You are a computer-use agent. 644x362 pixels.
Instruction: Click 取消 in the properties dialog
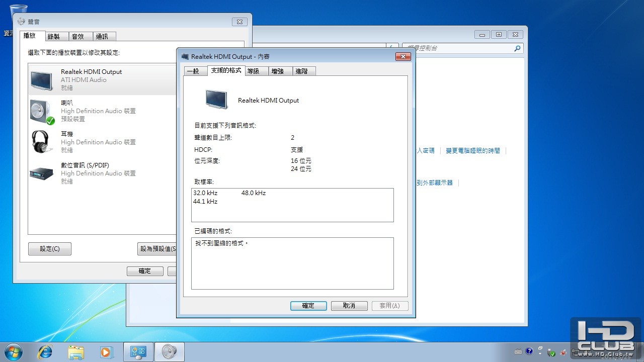[x=349, y=306]
